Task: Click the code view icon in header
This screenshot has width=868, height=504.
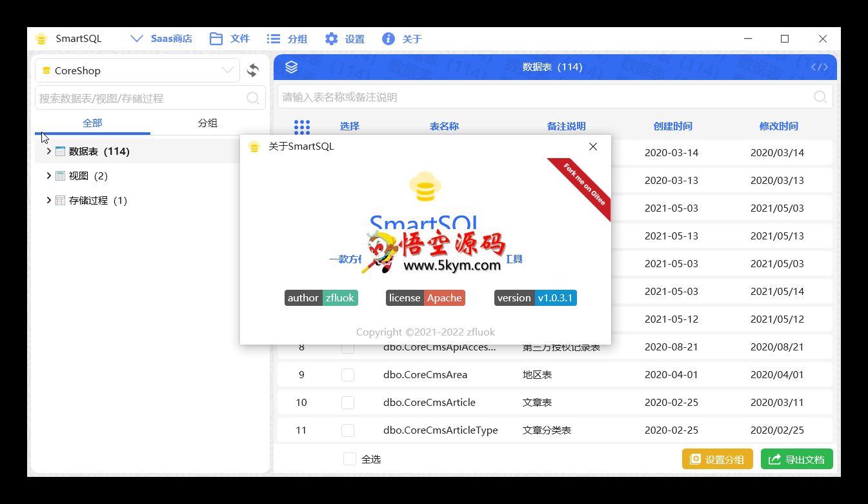Action: 820,67
